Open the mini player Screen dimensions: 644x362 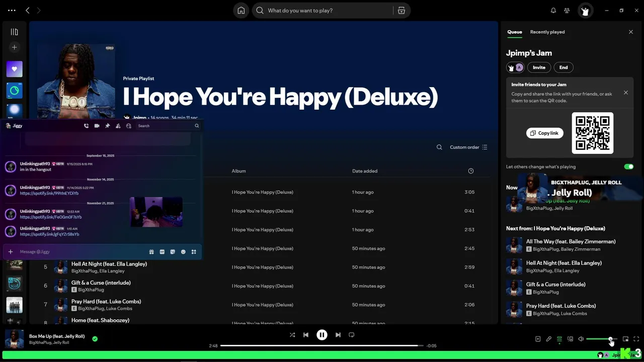pos(625,339)
